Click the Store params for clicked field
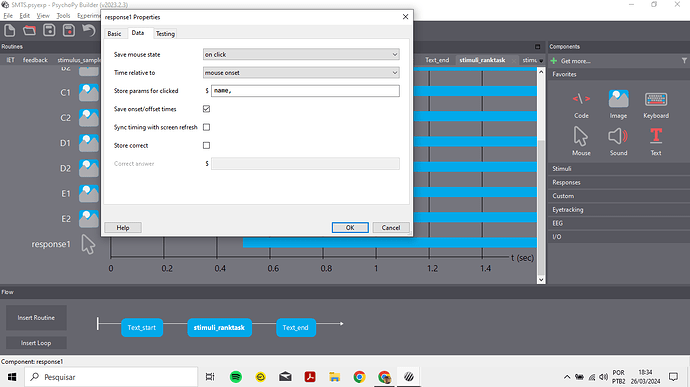This screenshot has height=387, width=690. tap(305, 91)
